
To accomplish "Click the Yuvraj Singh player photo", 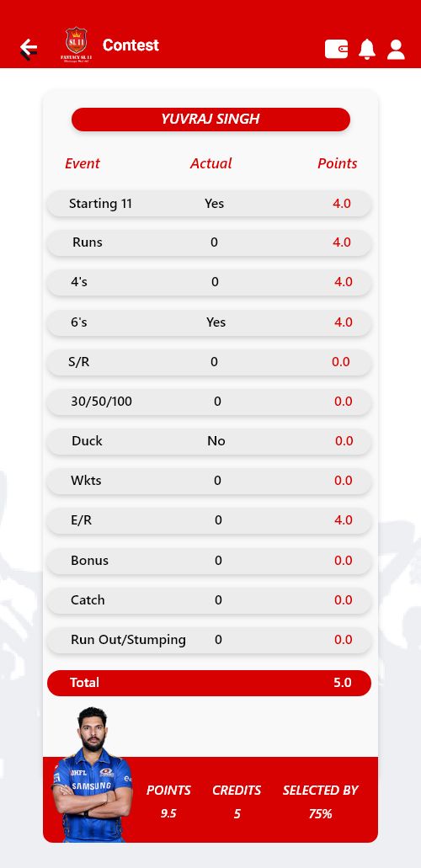I will (92, 774).
